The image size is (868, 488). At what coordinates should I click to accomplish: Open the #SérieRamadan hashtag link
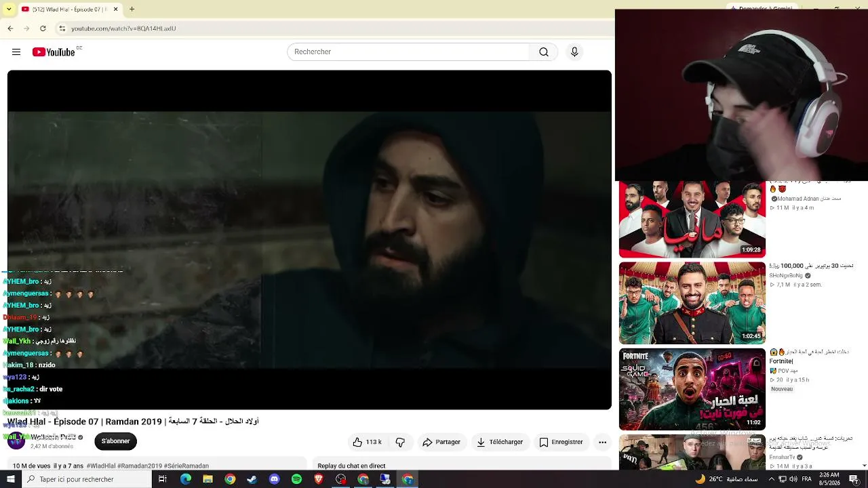pyautogui.click(x=186, y=466)
